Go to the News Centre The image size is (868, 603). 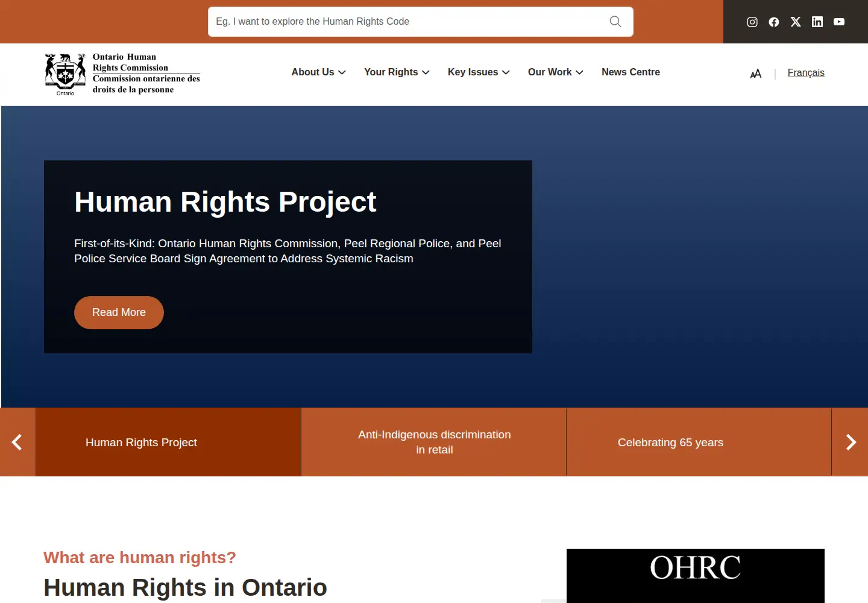(631, 72)
